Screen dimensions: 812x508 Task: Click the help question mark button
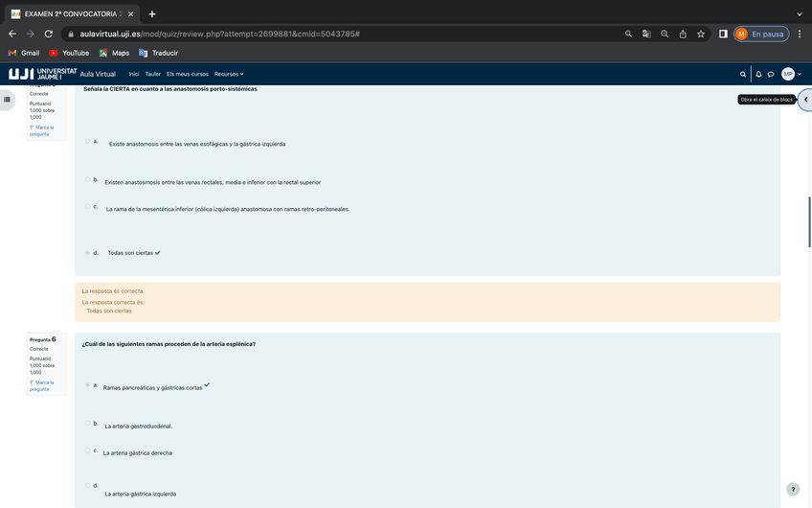[792, 489]
